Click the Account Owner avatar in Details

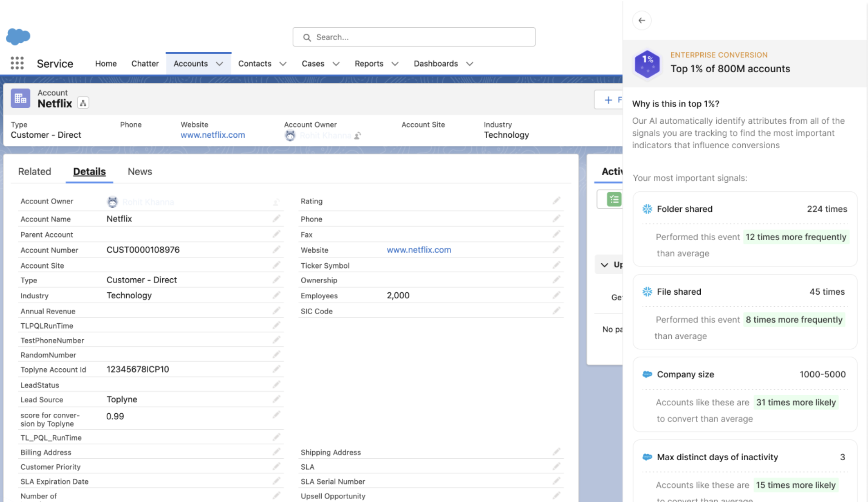pos(112,201)
